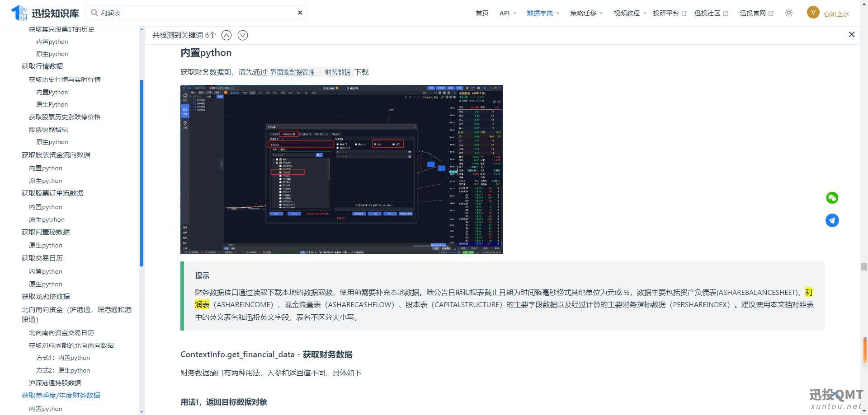Click the sidebar scroll-down arrow
868x415 pixels.
(x=142, y=412)
